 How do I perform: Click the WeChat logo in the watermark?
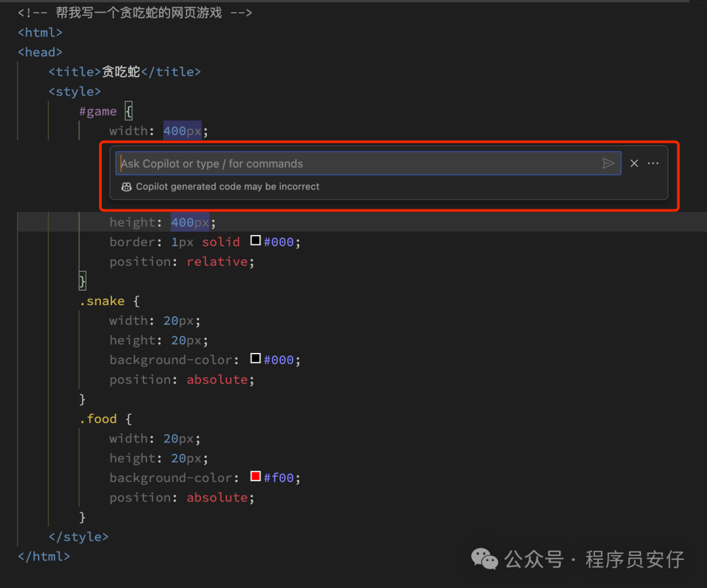coord(484,559)
